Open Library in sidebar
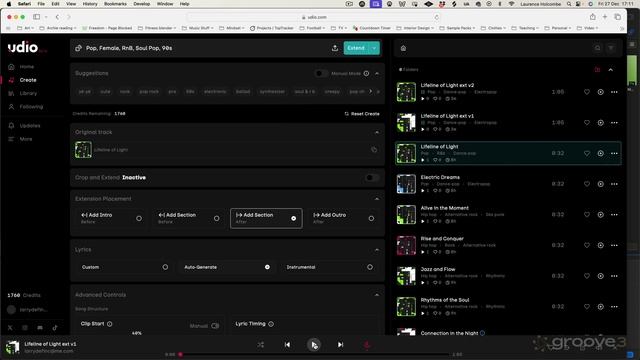Viewport: 640px width, 360px height. 28,93
